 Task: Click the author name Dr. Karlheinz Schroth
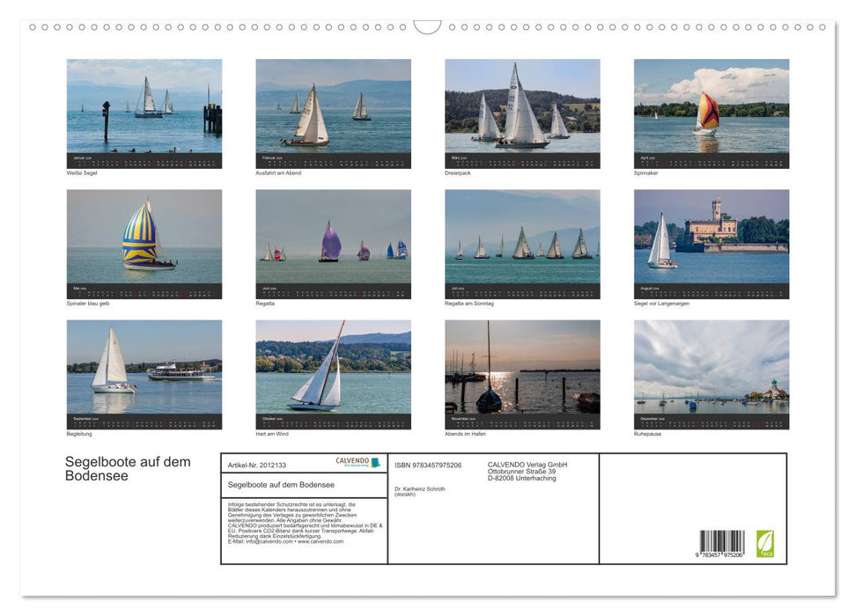420,489
